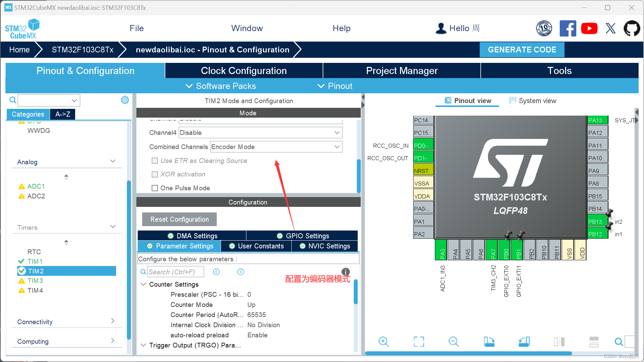Collapse the Trigger Output (TRGO) group
The width and height of the screenshot is (644, 362).
click(143, 345)
